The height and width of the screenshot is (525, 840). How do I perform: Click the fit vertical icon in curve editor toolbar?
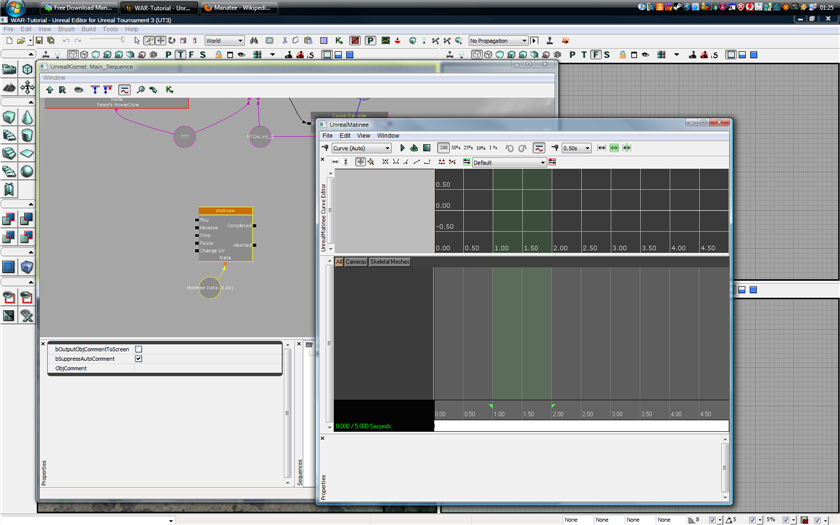click(346, 162)
